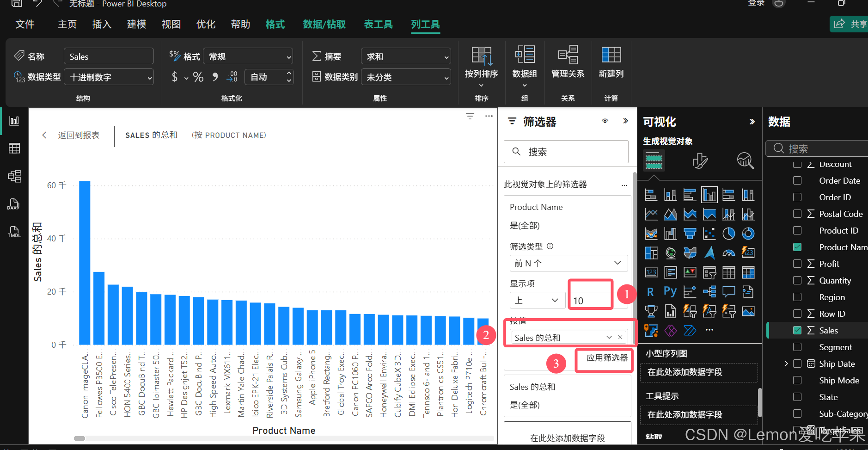Click the 应用筛选器 apply filter button
Image resolution: width=868 pixels, height=450 pixels.
click(x=607, y=358)
